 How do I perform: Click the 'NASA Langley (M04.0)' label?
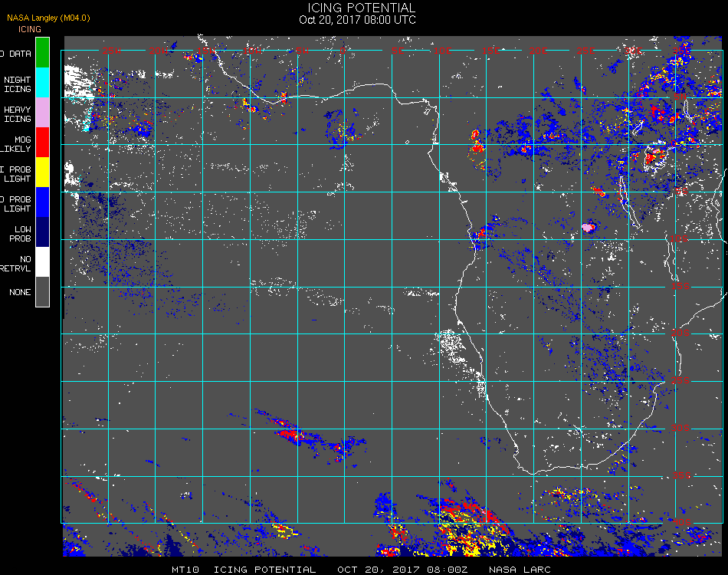[x=48, y=18]
